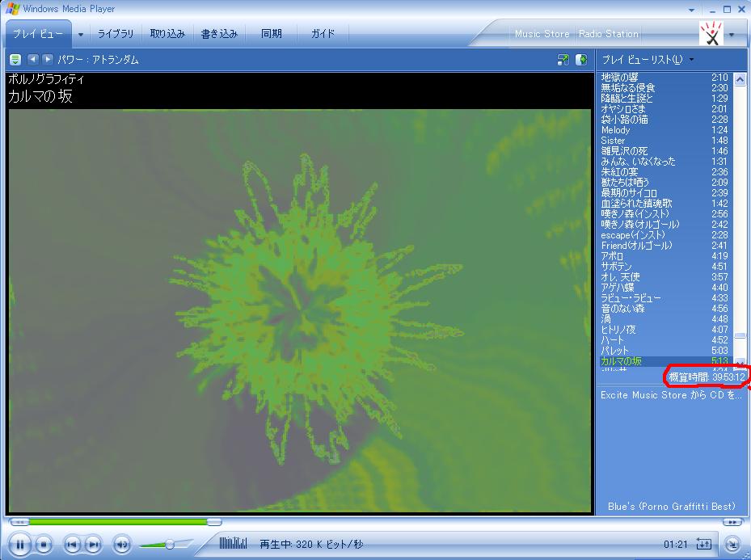The height and width of the screenshot is (560, 751).
Task: Select track 嘆きノ森(オルゴール)
Action: (665, 225)
